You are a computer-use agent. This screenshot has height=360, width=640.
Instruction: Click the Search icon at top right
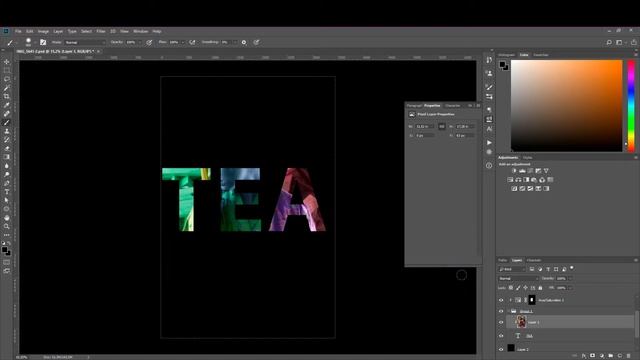[x=609, y=42]
